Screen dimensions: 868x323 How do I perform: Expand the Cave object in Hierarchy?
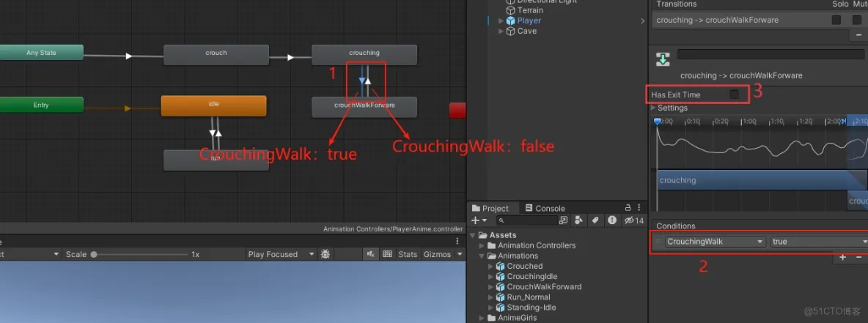pyautogui.click(x=501, y=31)
